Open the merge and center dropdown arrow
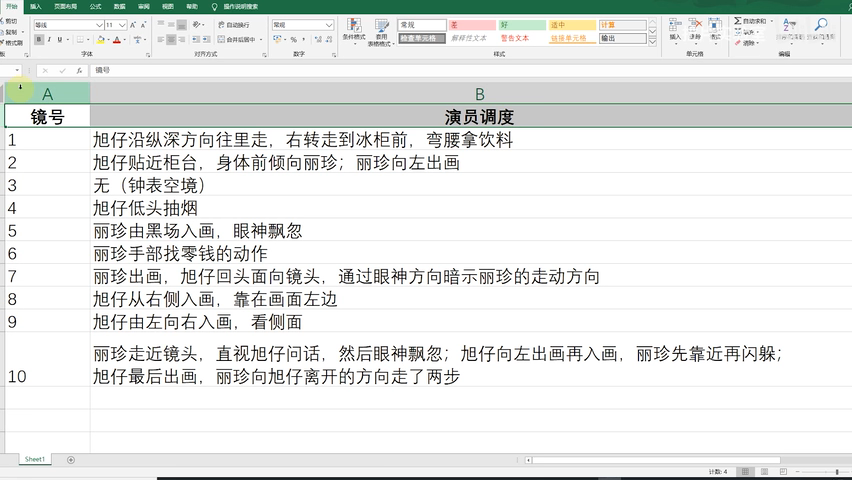The width and height of the screenshot is (852, 480). click(261, 40)
